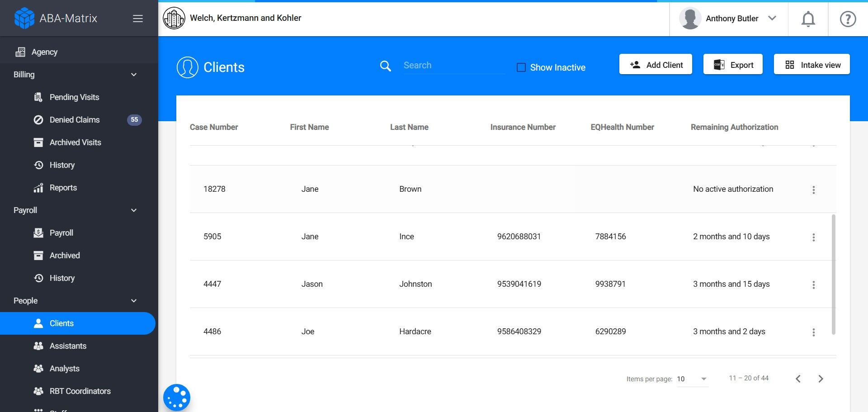Viewport: 868px width, 412px height.
Task: Switch to Intake view
Action: pyautogui.click(x=811, y=65)
